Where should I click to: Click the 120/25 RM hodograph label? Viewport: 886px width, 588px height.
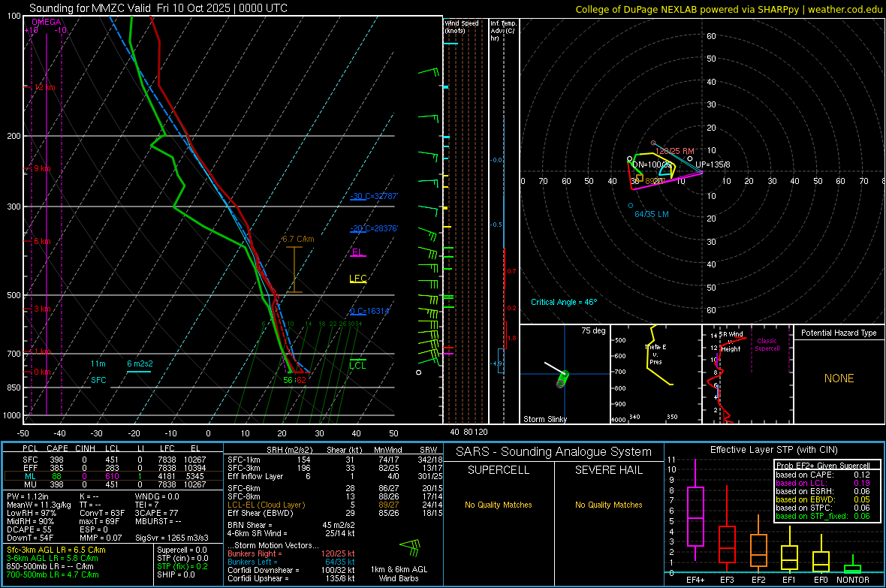675,151
